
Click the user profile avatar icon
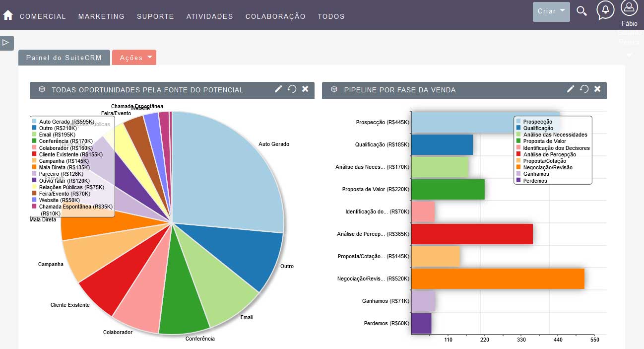pos(629,8)
